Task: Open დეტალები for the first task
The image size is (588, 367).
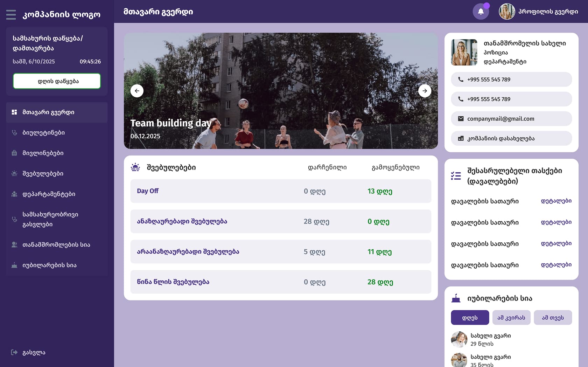Action: tap(556, 201)
